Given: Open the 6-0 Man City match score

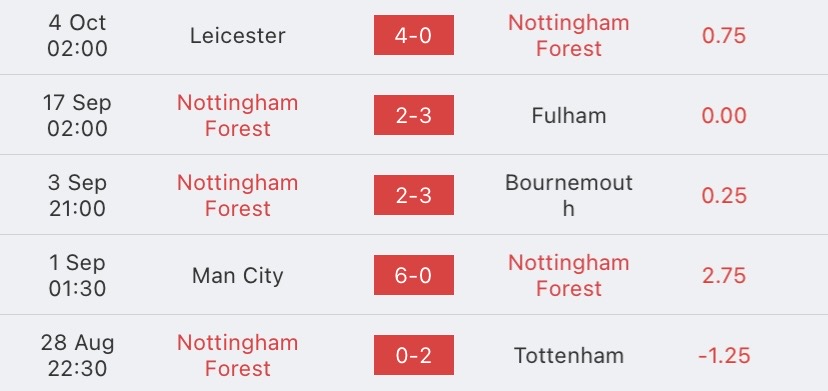Looking at the screenshot, I should [x=413, y=275].
